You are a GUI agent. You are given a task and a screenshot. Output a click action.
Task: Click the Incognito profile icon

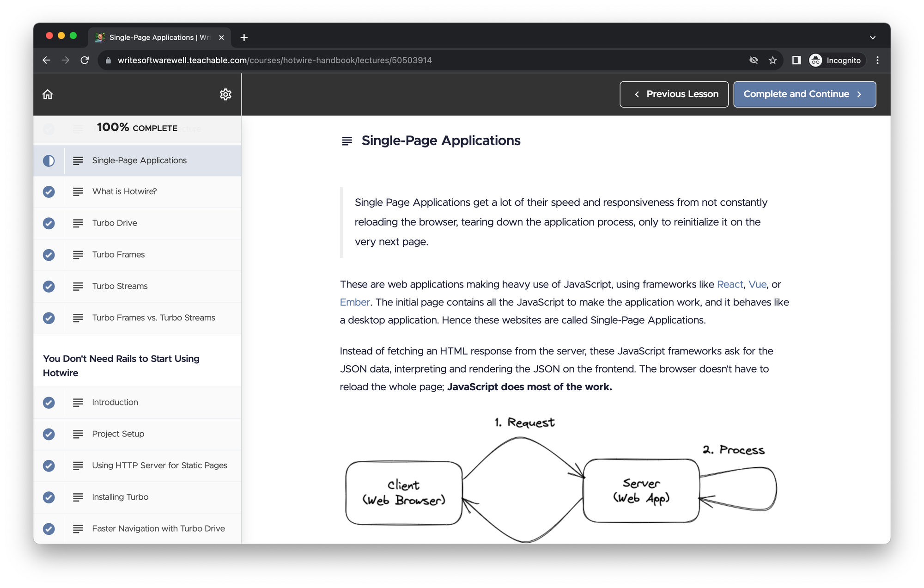tap(816, 60)
